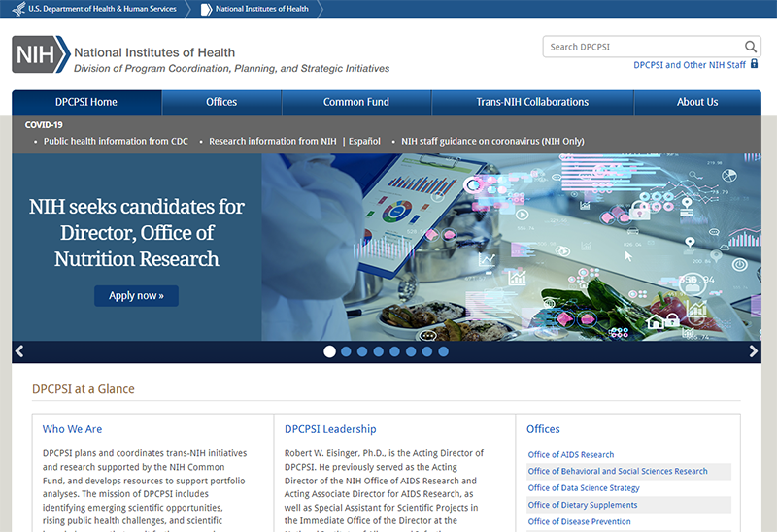Viewport: 777px width, 532px height.
Task: Click the National Institutes of Health banner icon
Action: 206,9
